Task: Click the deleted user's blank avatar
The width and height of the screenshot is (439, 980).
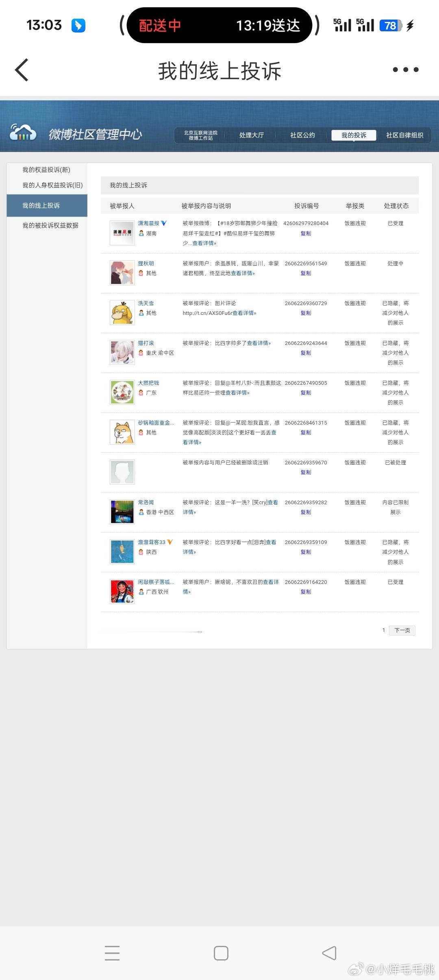Action: [x=122, y=472]
